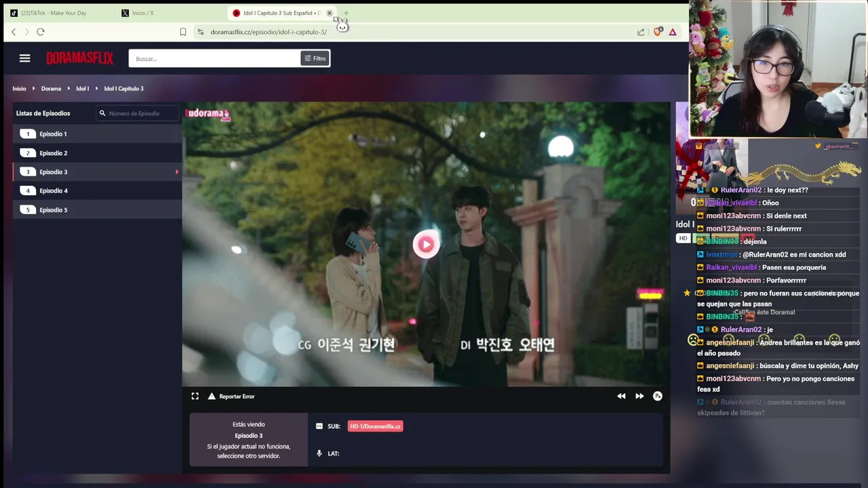Screen dimensions: 868x488
Task: Click chat message 'búscala y dime tu opinión, Ashy'
Action: point(810,366)
